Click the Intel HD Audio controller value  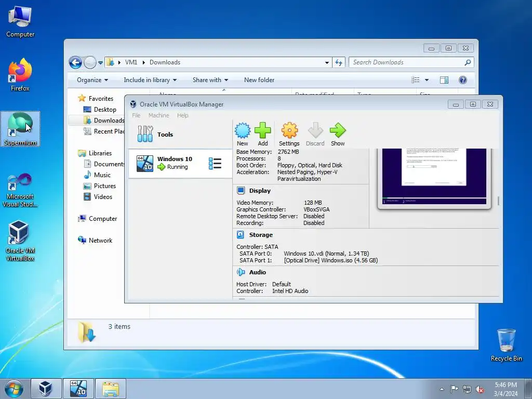[290, 291]
